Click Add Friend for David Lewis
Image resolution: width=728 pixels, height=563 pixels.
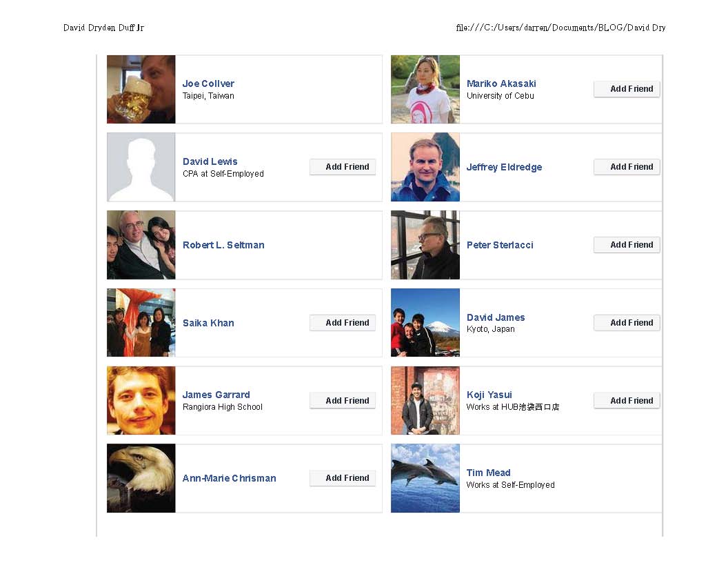pyautogui.click(x=342, y=166)
